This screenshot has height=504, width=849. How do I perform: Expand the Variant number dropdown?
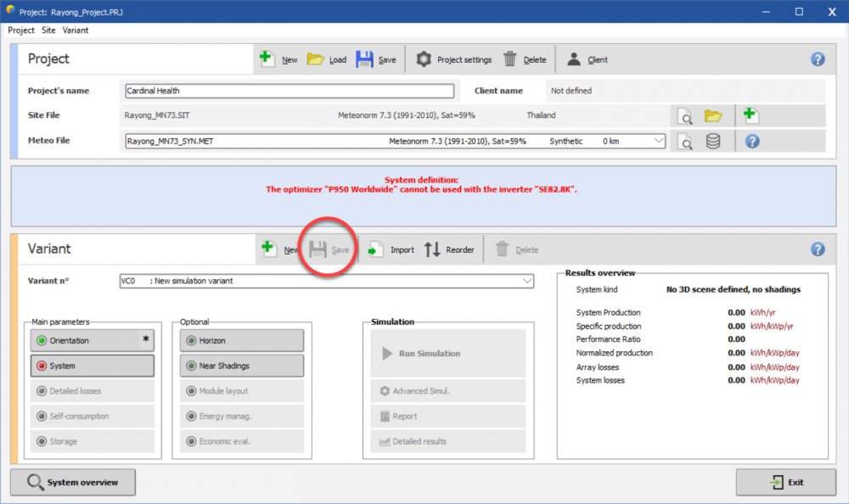[x=526, y=281]
